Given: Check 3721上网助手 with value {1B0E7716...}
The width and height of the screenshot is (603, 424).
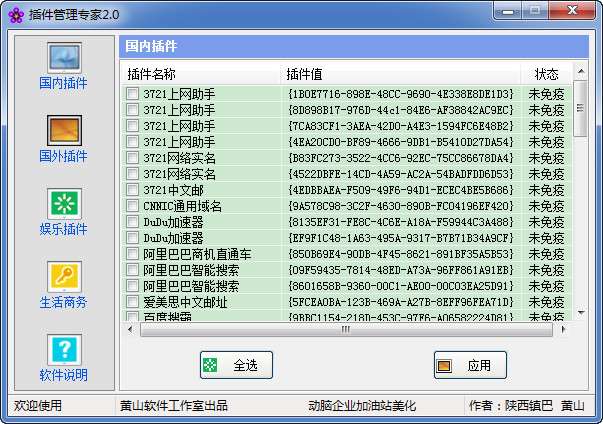Looking at the screenshot, I should (x=132, y=93).
